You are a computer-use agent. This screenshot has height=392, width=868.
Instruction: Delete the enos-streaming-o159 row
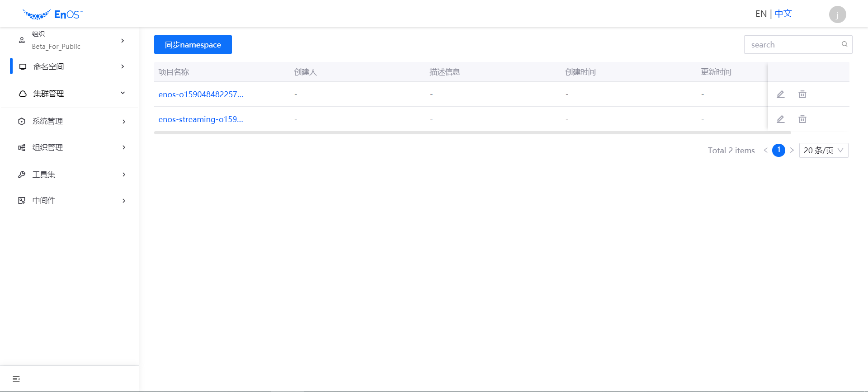(x=802, y=119)
